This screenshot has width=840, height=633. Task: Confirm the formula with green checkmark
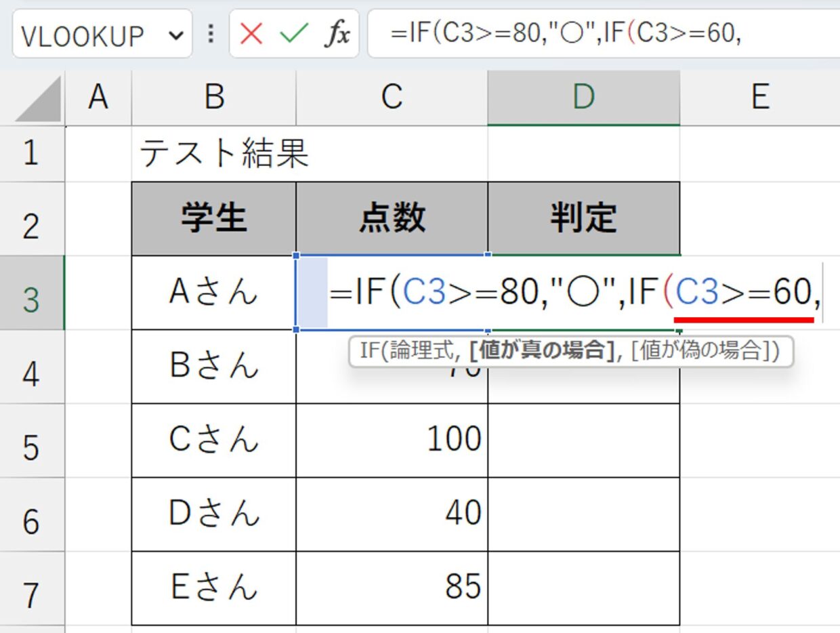pyautogui.click(x=293, y=33)
